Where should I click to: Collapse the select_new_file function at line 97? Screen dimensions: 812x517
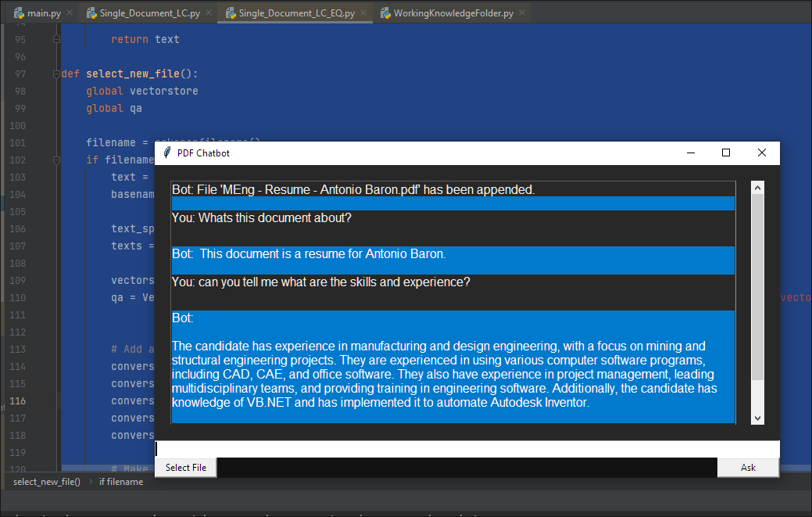point(55,73)
